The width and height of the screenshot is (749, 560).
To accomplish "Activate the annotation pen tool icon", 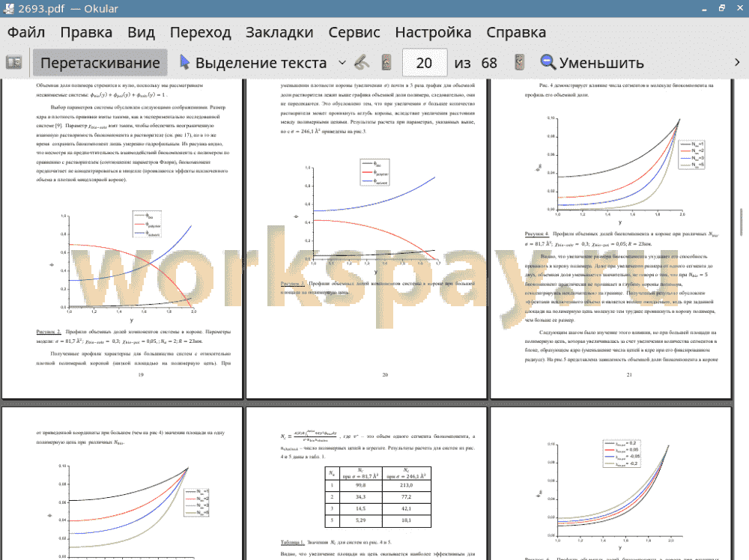I will [362, 63].
